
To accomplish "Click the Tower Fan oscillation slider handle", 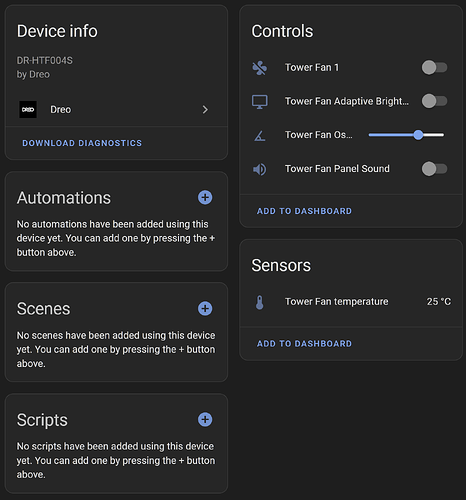I will [x=418, y=135].
